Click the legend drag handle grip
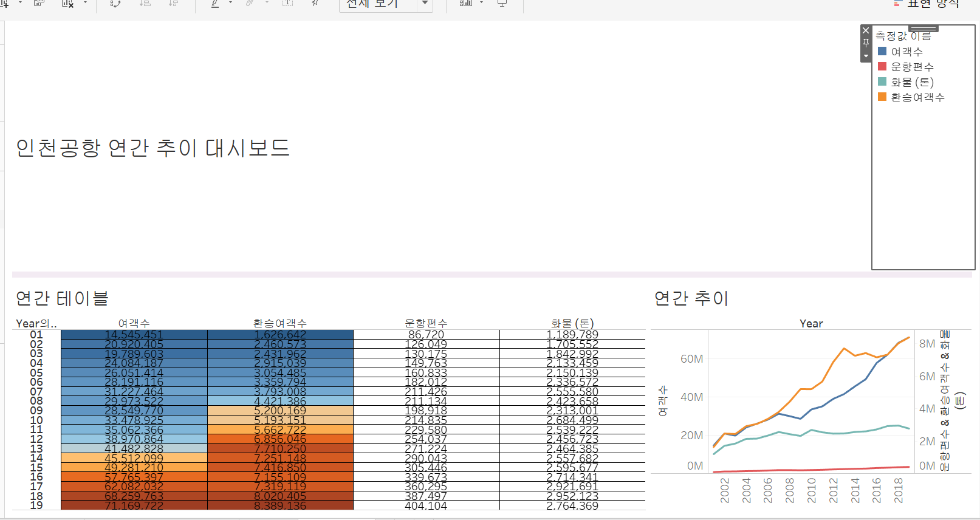Viewport: 980px width, 520px height. tap(923, 29)
